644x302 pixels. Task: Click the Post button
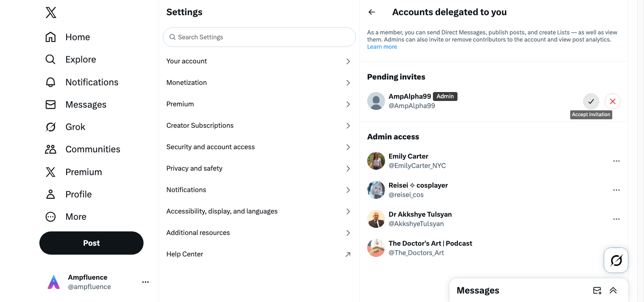91,243
